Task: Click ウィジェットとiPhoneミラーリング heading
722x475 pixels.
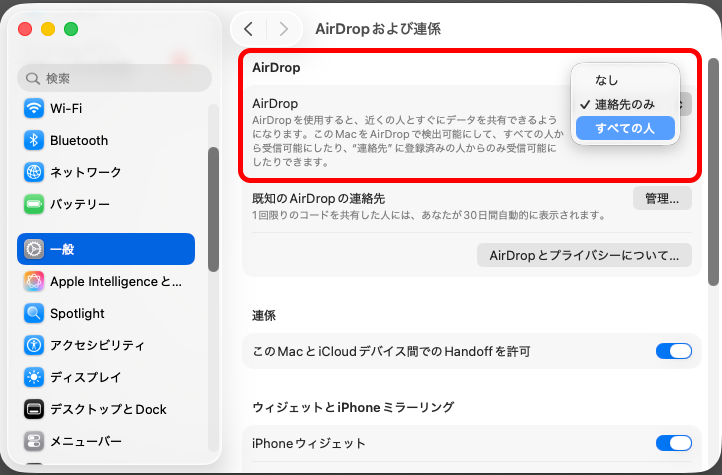Action: (353, 407)
